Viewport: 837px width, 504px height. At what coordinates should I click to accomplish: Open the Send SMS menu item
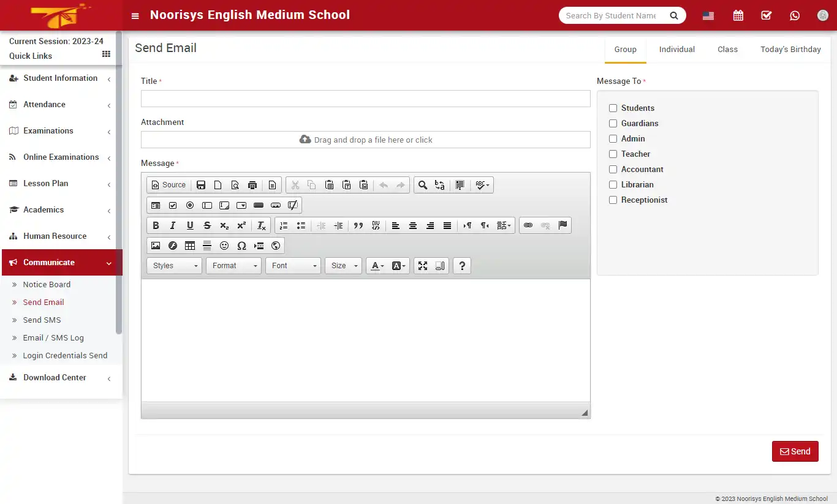pos(42,320)
